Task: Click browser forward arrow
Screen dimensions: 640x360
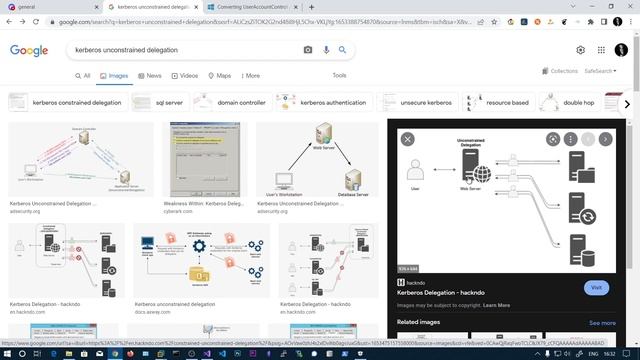Action: (22, 22)
